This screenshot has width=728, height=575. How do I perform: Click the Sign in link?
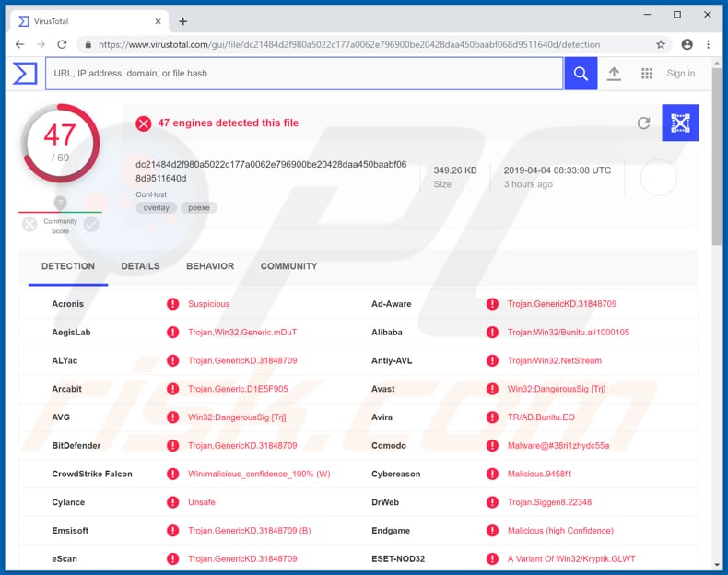tap(681, 74)
